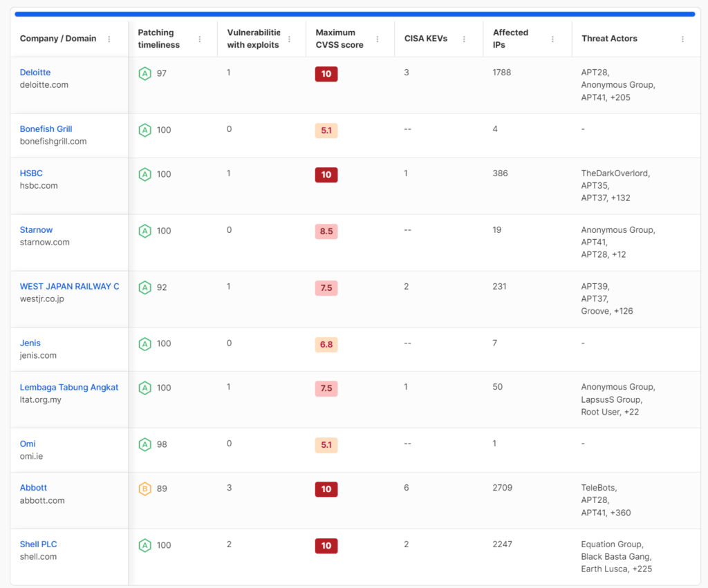Open the Patching timeliness column options menu

click(200, 39)
